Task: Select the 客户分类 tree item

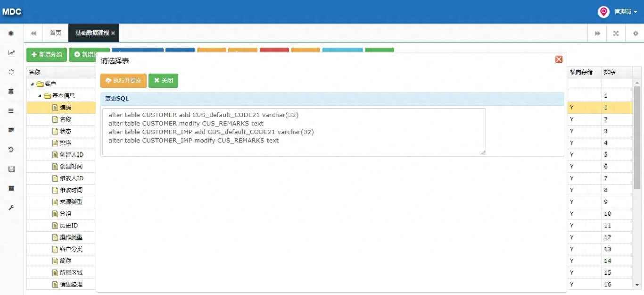Action: [x=71, y=249]
